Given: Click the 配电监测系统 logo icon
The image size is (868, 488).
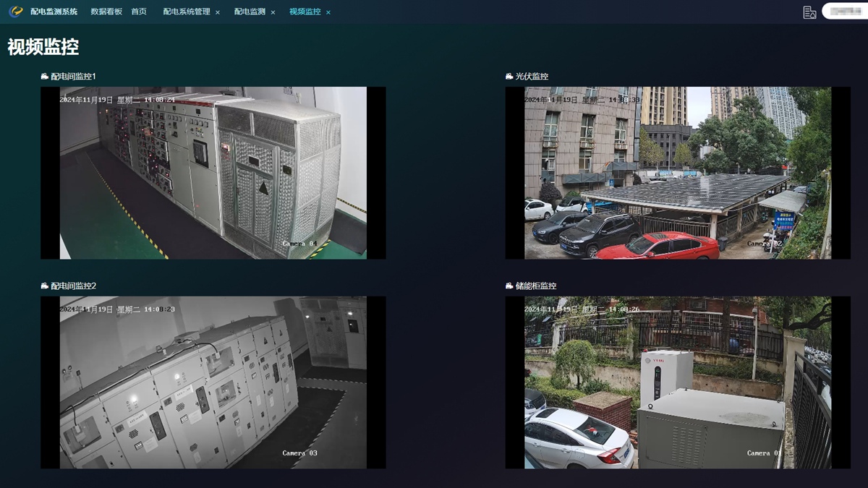Looking at the screenshot, I should click(x=16, y=12).
